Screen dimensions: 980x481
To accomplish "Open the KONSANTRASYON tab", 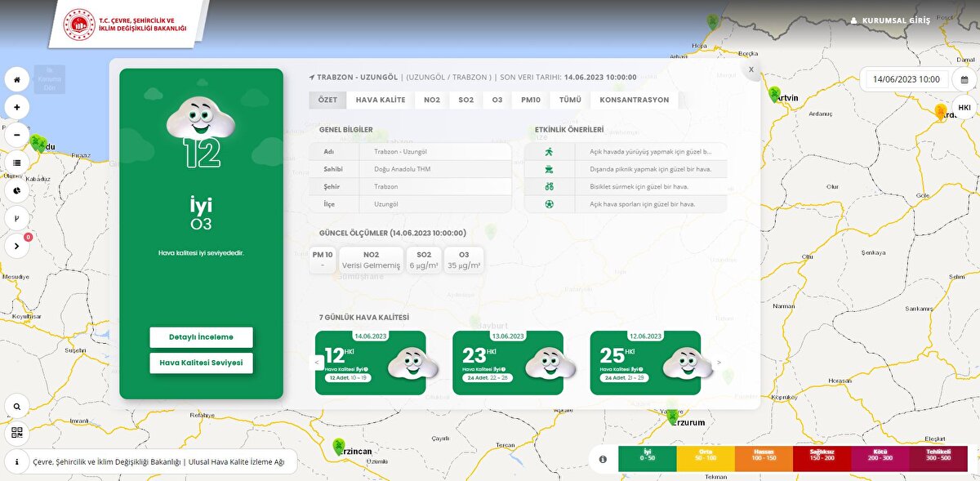I will [x=634, y=100].
